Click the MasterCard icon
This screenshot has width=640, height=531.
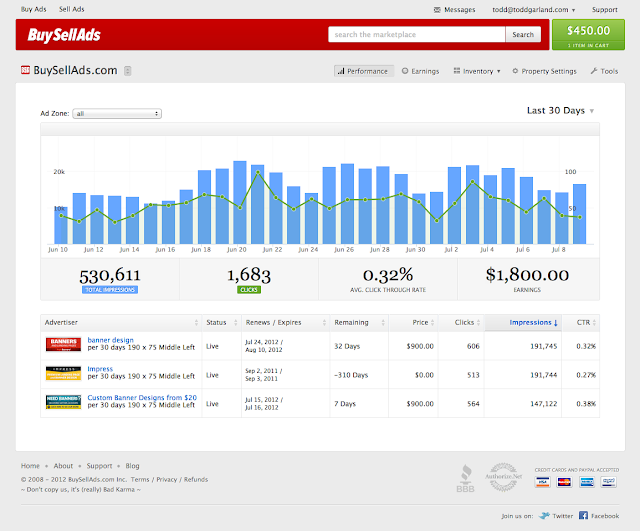click(564, 482)
